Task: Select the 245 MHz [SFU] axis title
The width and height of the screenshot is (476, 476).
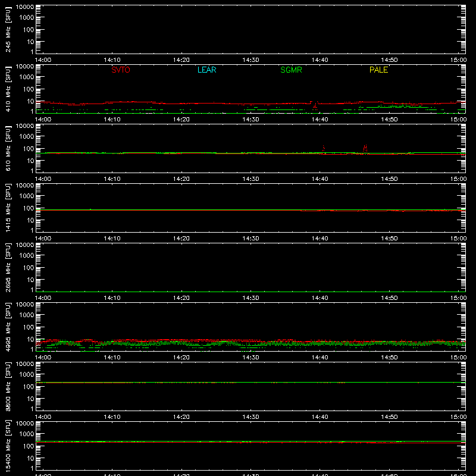Action: click(x=8, y=30)
